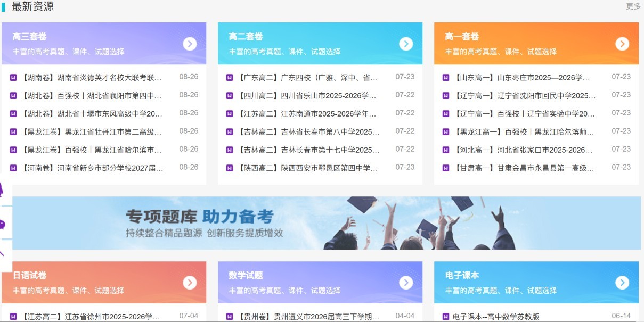
Task: Click the 最新资源 section heading
Action: click(x=32, y=6)
